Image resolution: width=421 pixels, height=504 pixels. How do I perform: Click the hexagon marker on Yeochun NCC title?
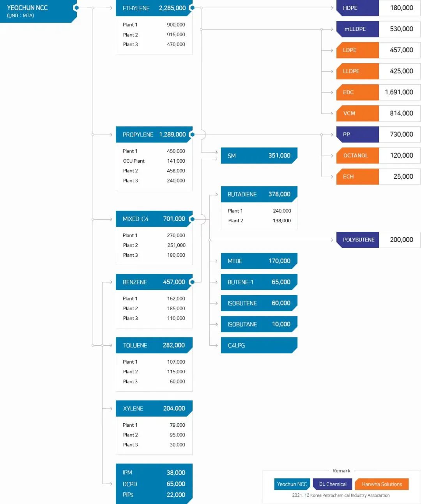tap(76, 8)
